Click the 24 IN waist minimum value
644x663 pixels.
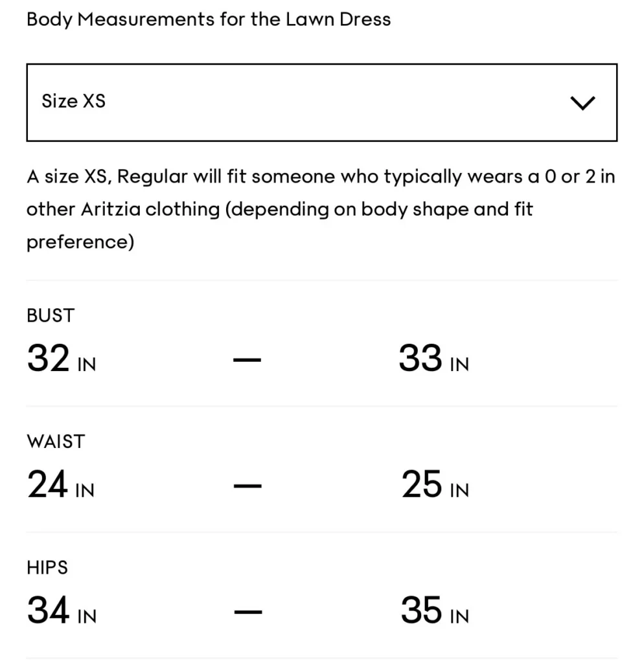tap(60, 484)
